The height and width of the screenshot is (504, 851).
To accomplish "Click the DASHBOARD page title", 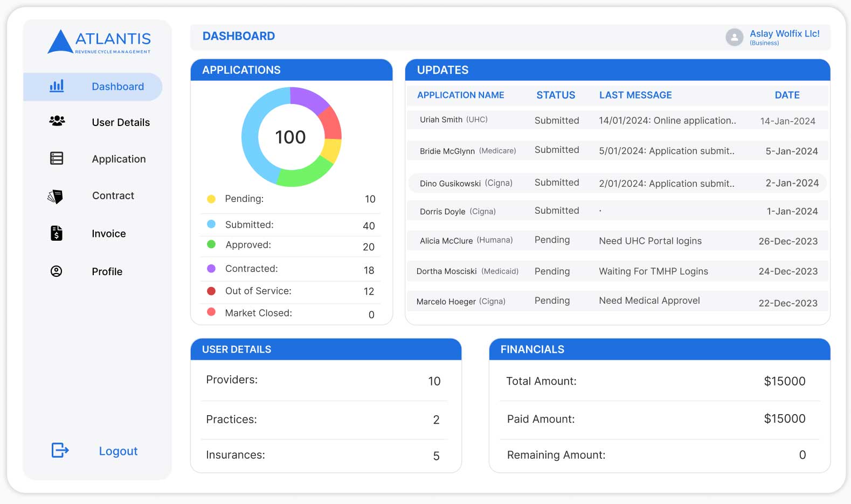I will coord(239,36).
